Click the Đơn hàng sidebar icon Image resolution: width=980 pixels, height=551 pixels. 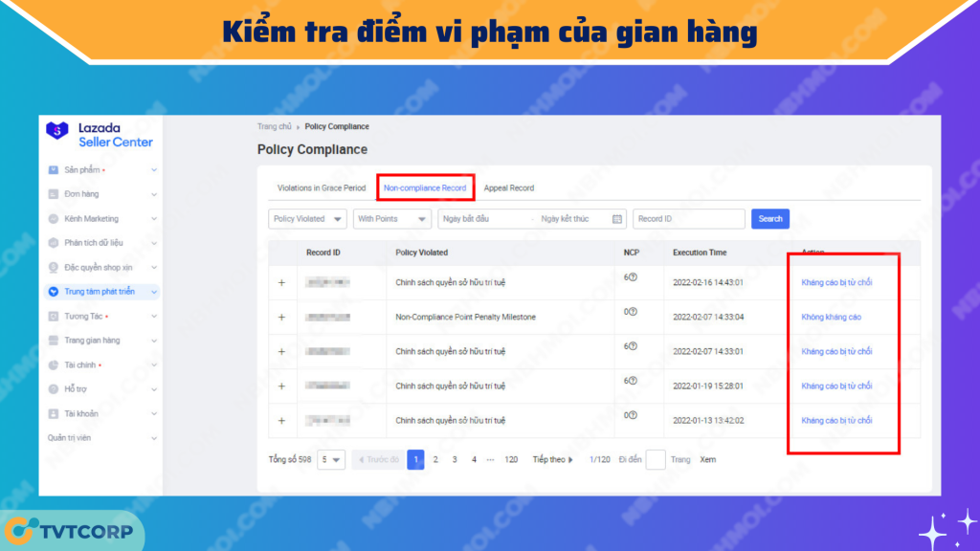pos(54,194)
